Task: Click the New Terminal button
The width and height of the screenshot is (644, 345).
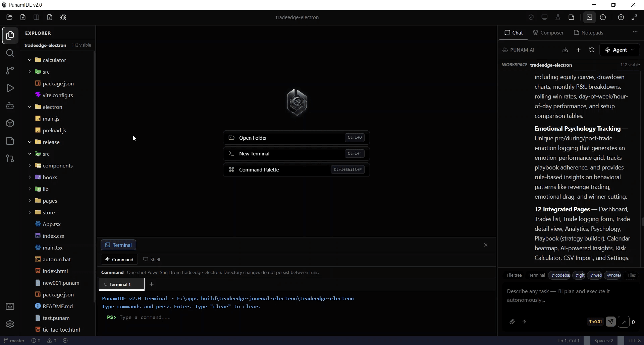Action: pos(297,153)
